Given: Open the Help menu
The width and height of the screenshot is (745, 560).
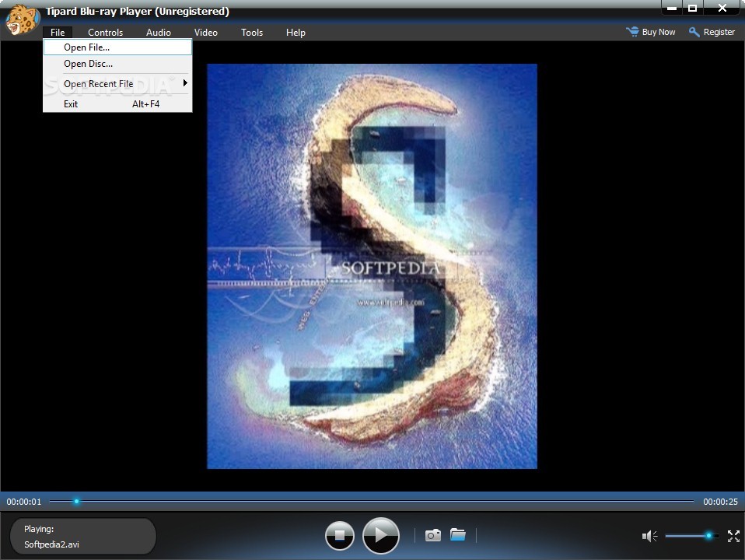Looking at the screenshot, I should click(x=296, y=33).
